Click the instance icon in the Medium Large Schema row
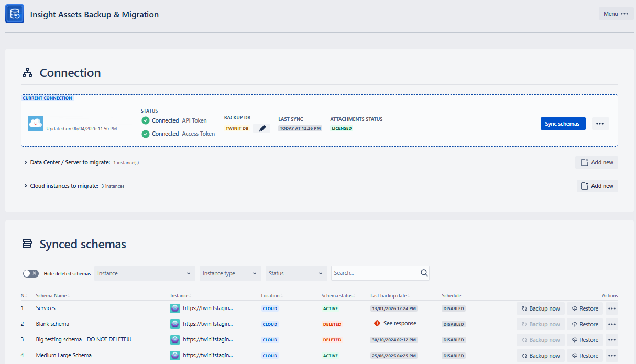The width and height of the screenshot is (636, 364). tap(175, 356)
